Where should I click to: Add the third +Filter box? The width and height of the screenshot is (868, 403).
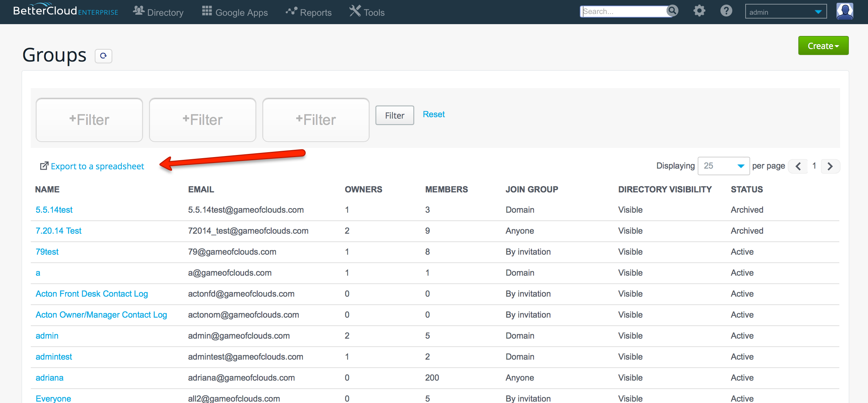(316, 120)
